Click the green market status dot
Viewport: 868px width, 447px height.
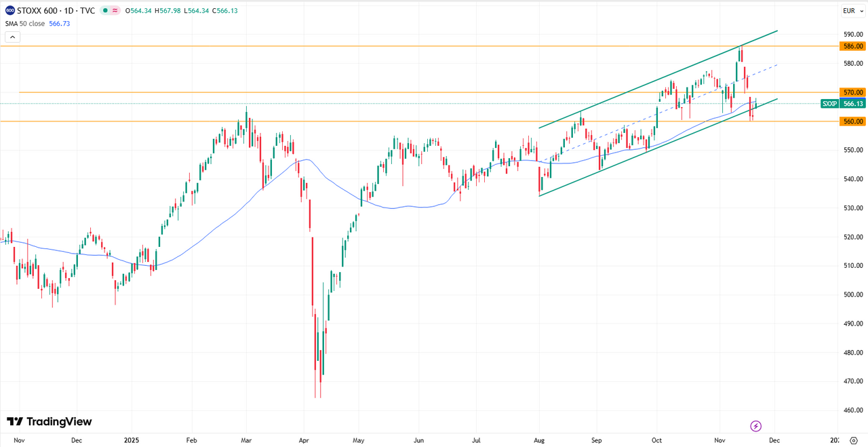(105, 10)
